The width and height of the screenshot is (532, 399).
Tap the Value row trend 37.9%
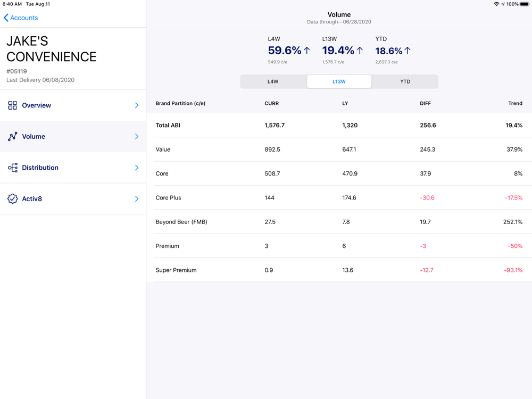click(x=514, y=149)
